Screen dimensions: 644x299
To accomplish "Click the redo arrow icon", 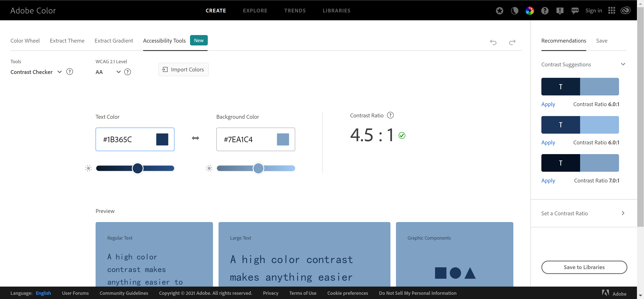I will [512, 42].
